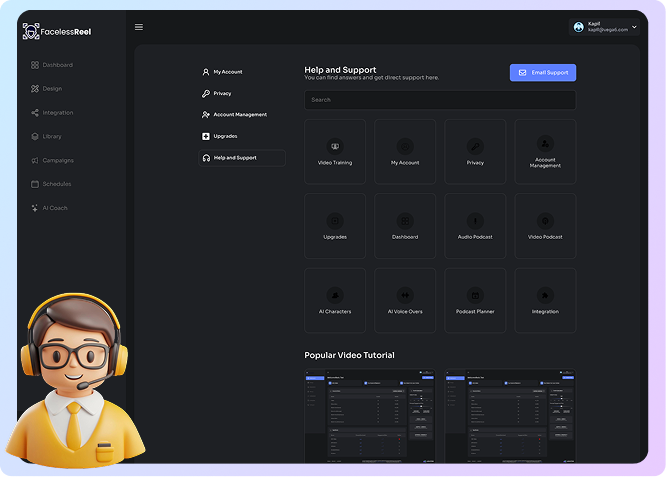Open the Integration help card

click(545, 300)
